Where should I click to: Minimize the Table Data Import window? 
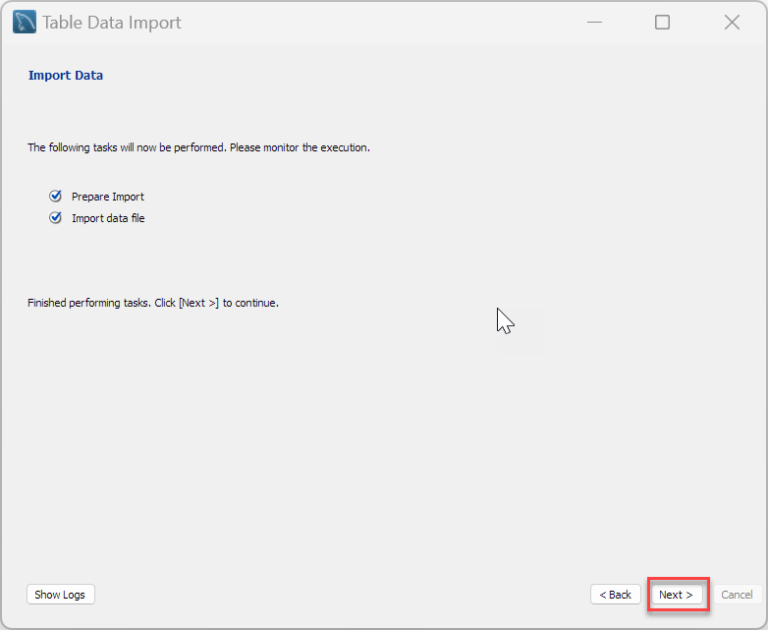pyautogui.click(x=594, y=22)
